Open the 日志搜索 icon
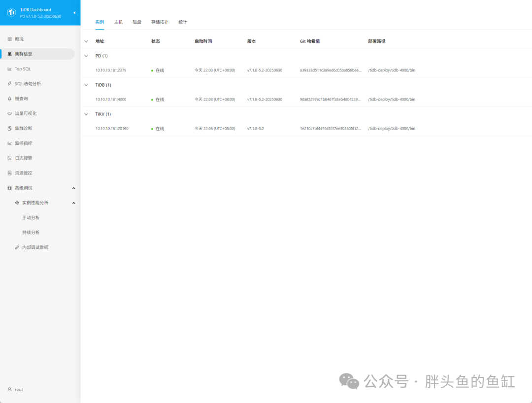Image resolution: width=532 pixels, height=403 pixels. pyautogui.click(x=9, y=158)
